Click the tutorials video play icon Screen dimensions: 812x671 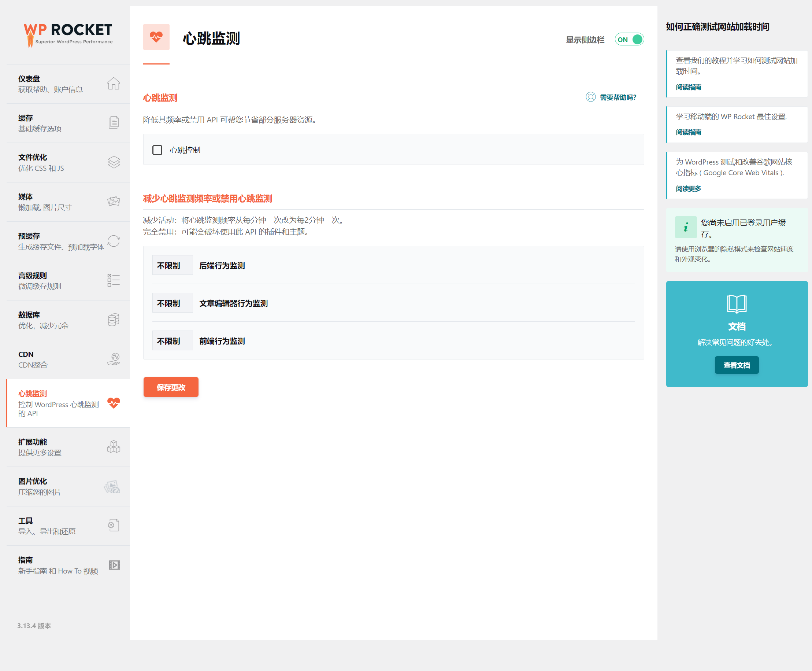(114, 565)
